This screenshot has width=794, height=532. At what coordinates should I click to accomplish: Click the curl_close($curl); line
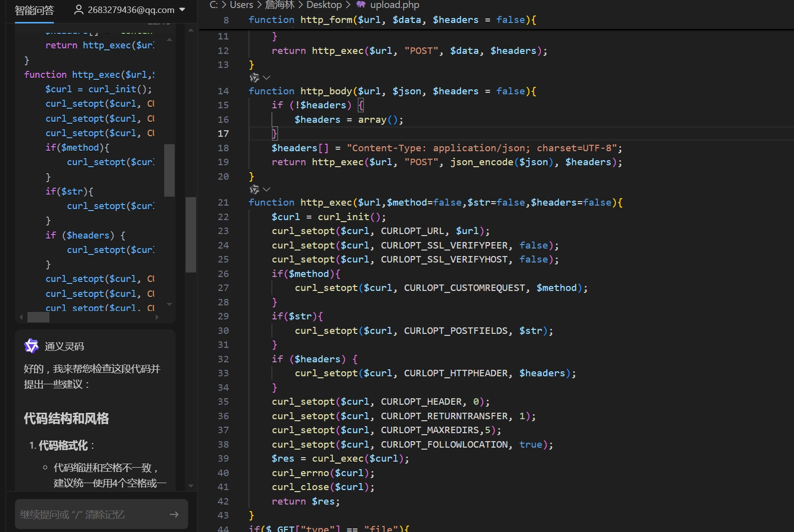[x=323, y=487]
